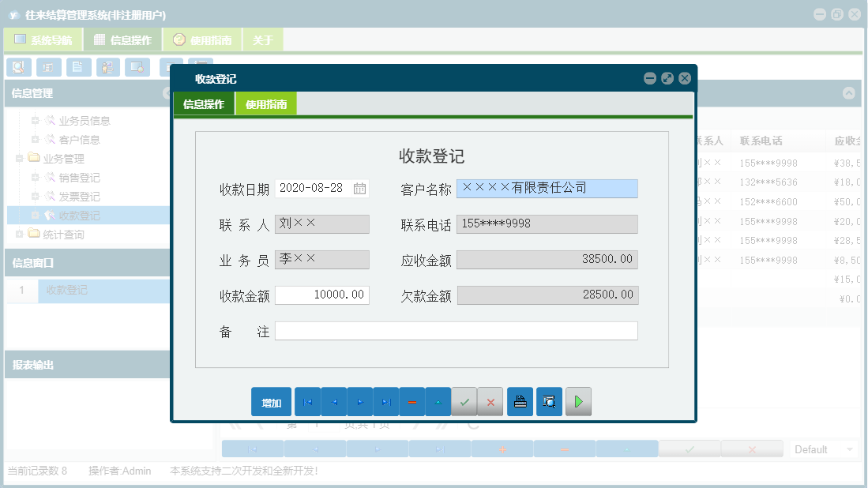Screen dimensions: 868x488
Task: Select the magnifier search icon on main toolbar
Action: tap(18, 67)
